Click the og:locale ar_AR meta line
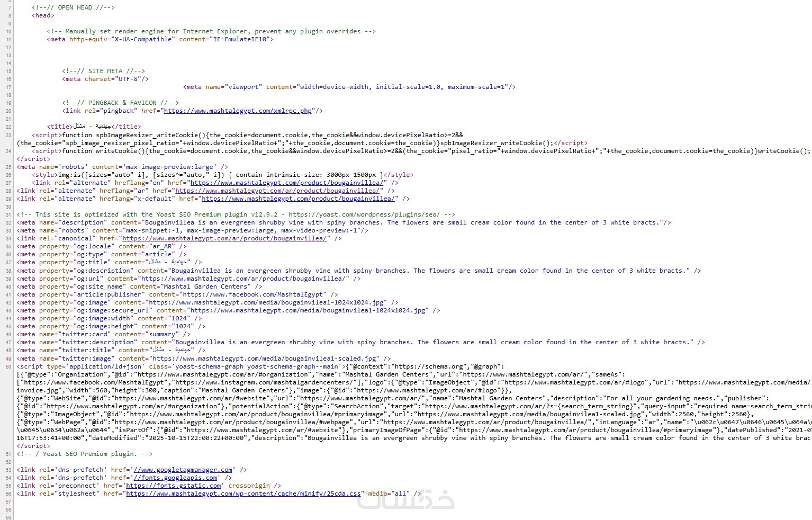Image resolution: width=812 pixels, height=520 pixels. point(102,246)
